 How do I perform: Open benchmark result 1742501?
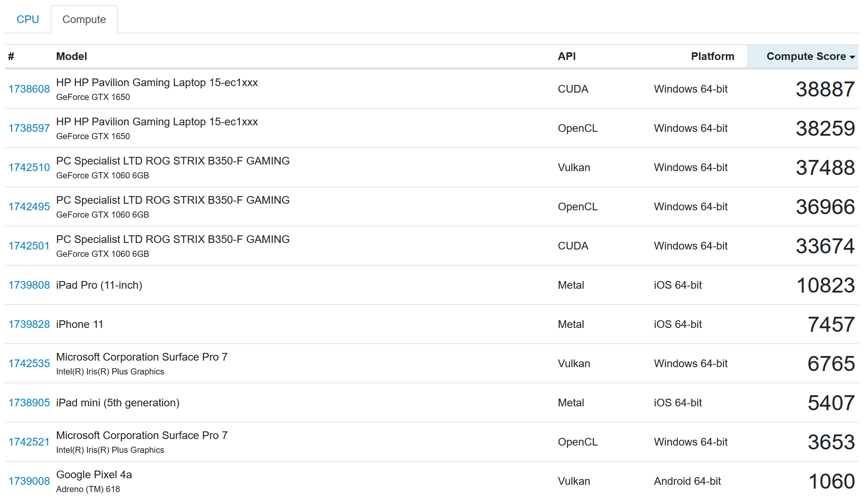(29, 246)
